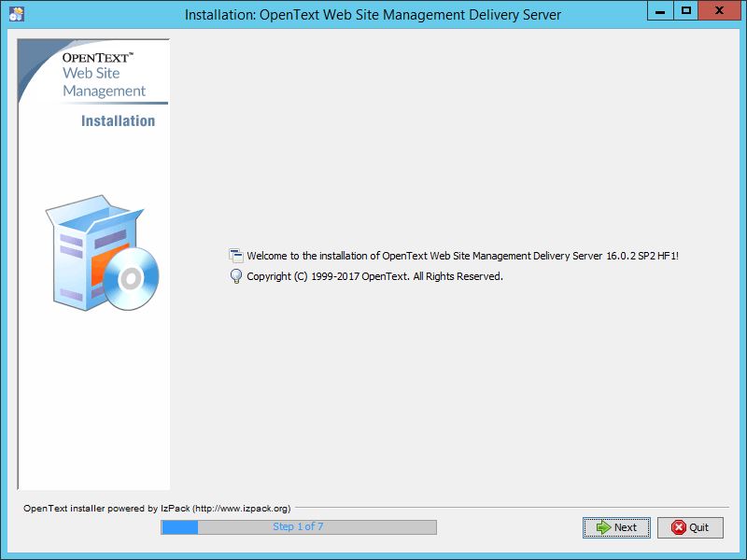The width and height of the screenshot is (747, 560).
Task: Close the installer window
Action: pyautogui.click(x=720, y=10)
